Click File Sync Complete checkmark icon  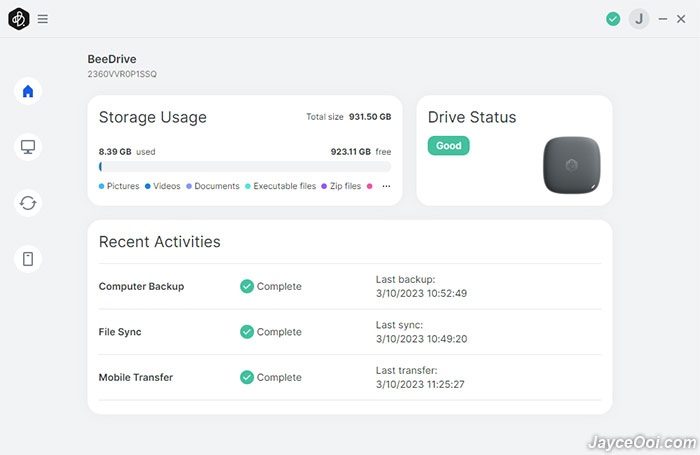click(x=247, y=332)
